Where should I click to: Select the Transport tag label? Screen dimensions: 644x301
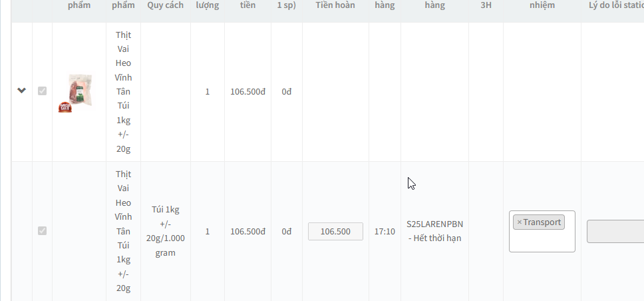[x=542, y=222]
